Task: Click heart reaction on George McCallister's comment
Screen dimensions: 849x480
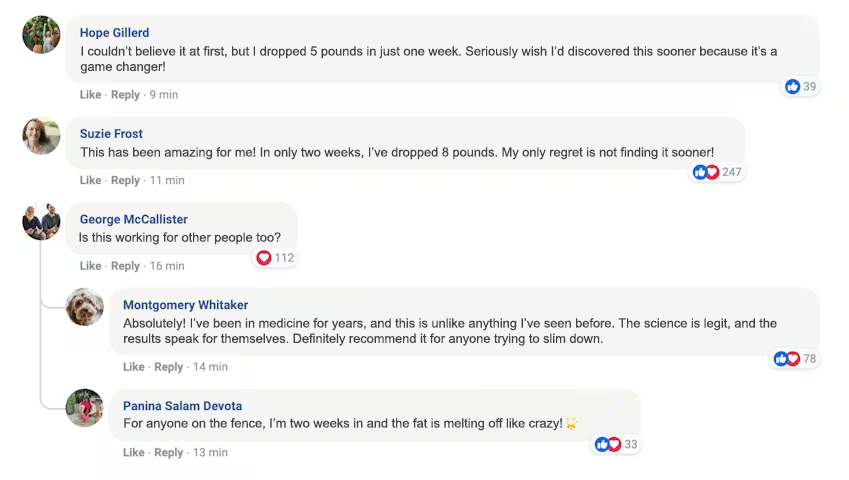Action: coord(264,258)
